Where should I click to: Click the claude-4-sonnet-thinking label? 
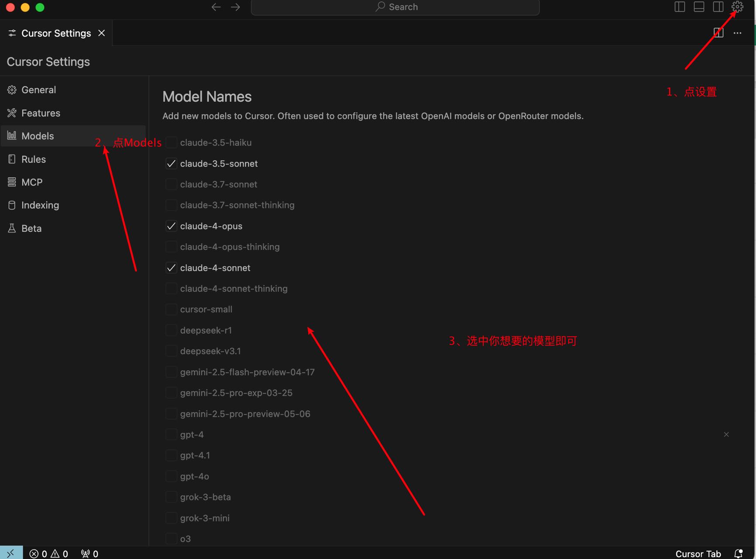point(234,288)
